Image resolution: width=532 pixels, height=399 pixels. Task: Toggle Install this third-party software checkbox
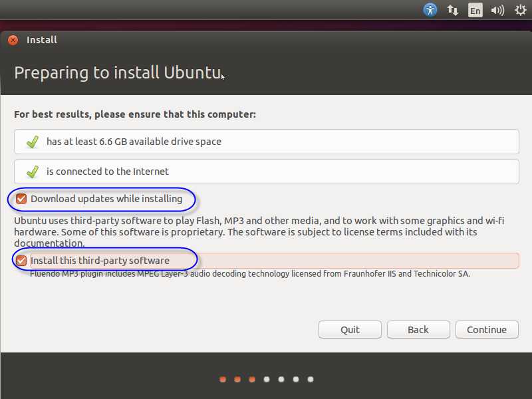pos(21,261)
